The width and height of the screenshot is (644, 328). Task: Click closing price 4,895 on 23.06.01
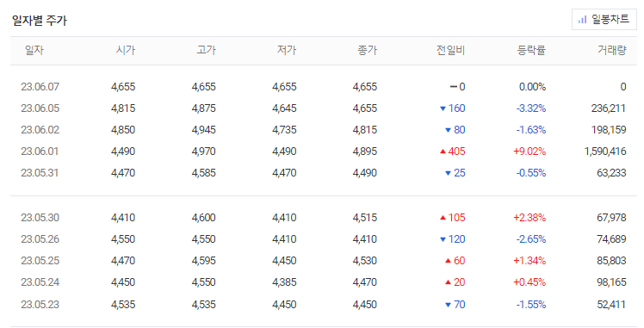point(365,152)
